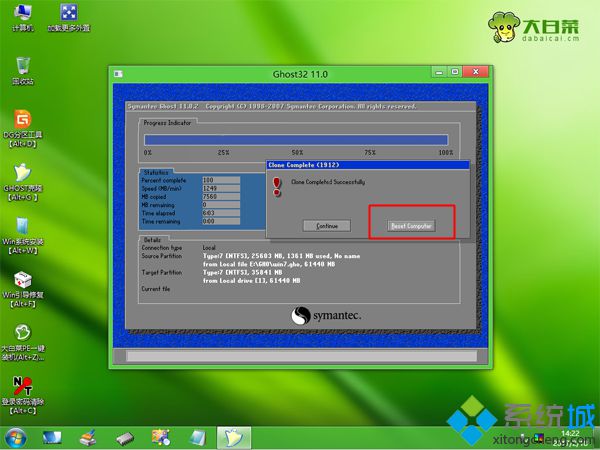Open the Recycle Bin icon

click(x=23, y=71)
